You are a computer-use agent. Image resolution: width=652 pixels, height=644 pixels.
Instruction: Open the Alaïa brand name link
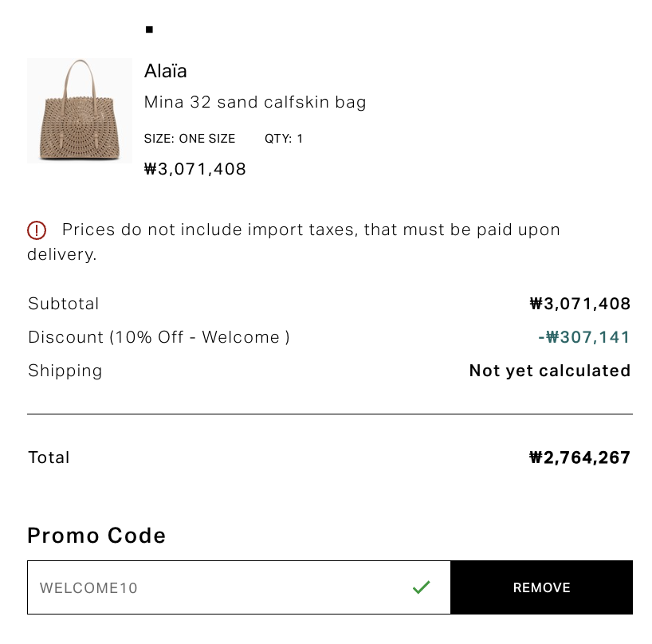coord(166,71)
